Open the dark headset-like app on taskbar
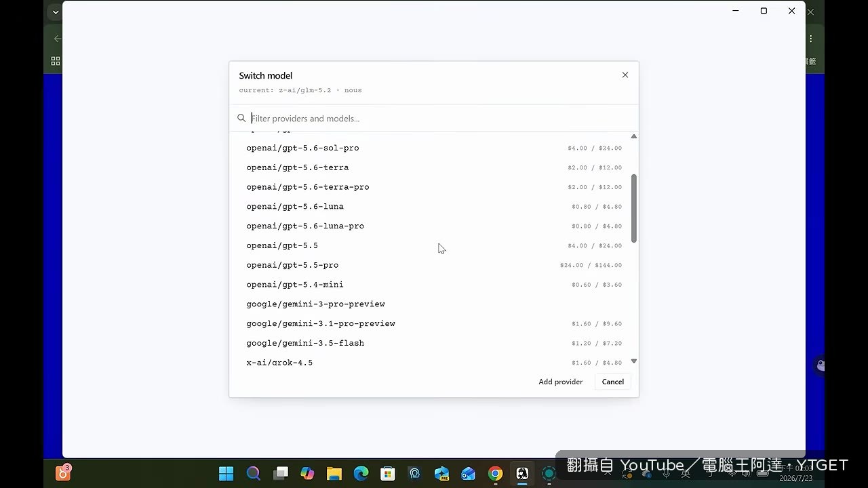Image resolution: width=868 pixels, height=488 pixels. 414,473
